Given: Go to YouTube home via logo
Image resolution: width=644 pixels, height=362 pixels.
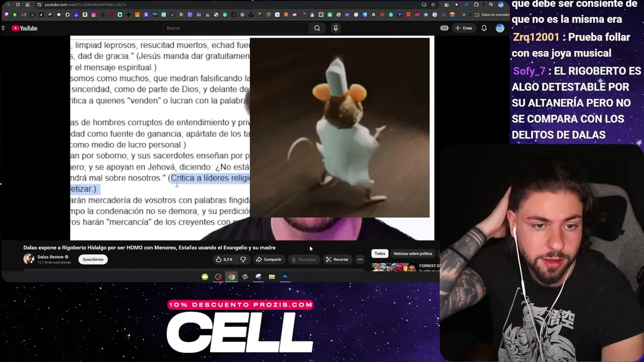Looking at the screenshot, I should 25,28.
